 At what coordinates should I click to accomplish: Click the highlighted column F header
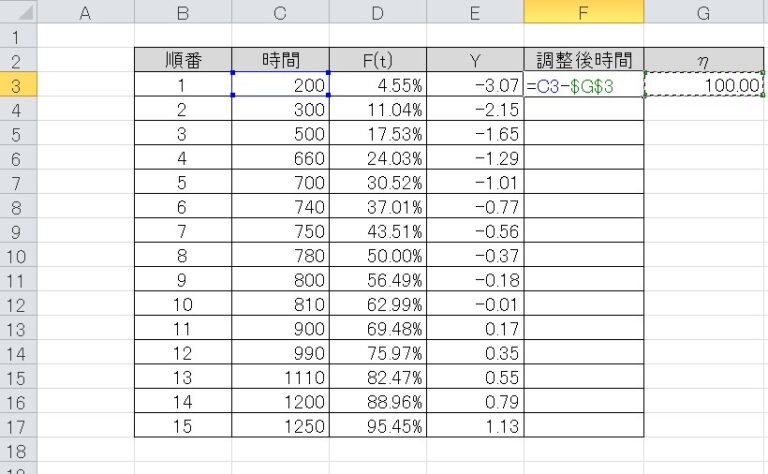583,13
